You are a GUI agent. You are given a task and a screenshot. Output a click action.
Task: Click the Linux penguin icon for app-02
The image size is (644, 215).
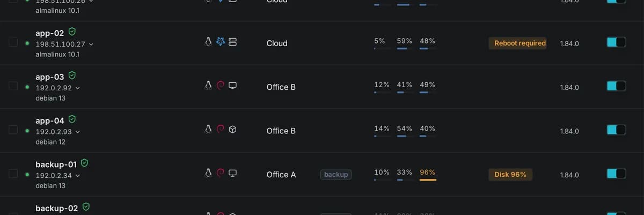pyautogui.click(x=208, y=41)
